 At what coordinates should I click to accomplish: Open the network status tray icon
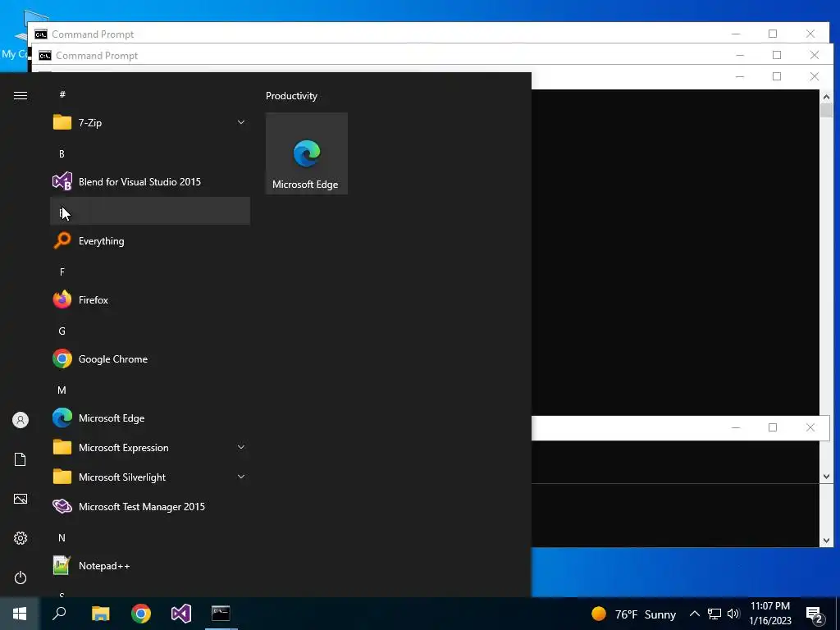714,614
